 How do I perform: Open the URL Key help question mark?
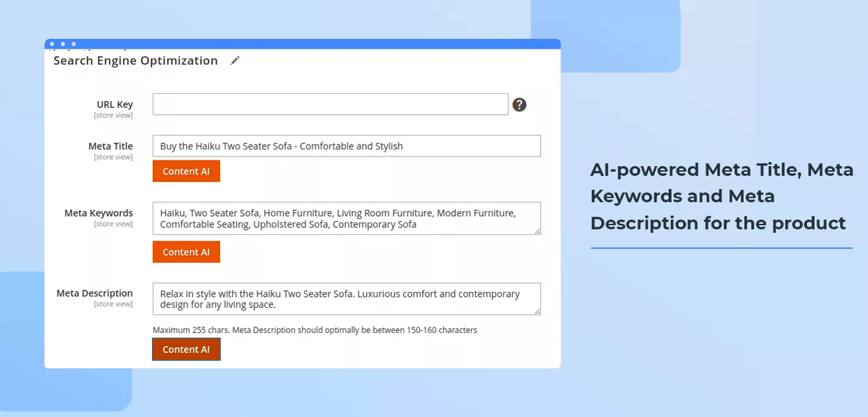pos(519,105)
